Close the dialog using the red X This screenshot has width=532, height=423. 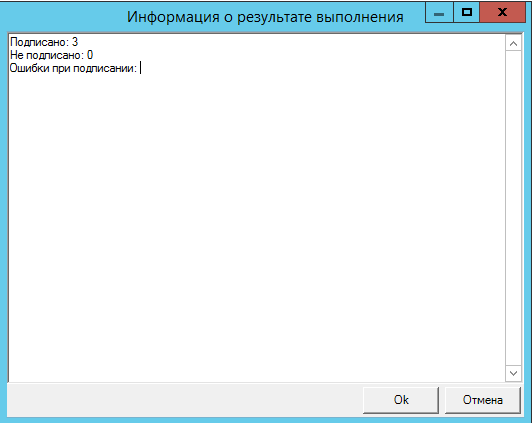click(x=502, y=13)
